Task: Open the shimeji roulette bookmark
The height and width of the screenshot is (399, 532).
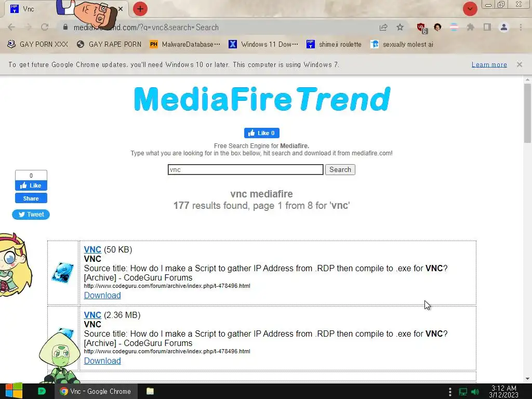Action: pos(334,44)
